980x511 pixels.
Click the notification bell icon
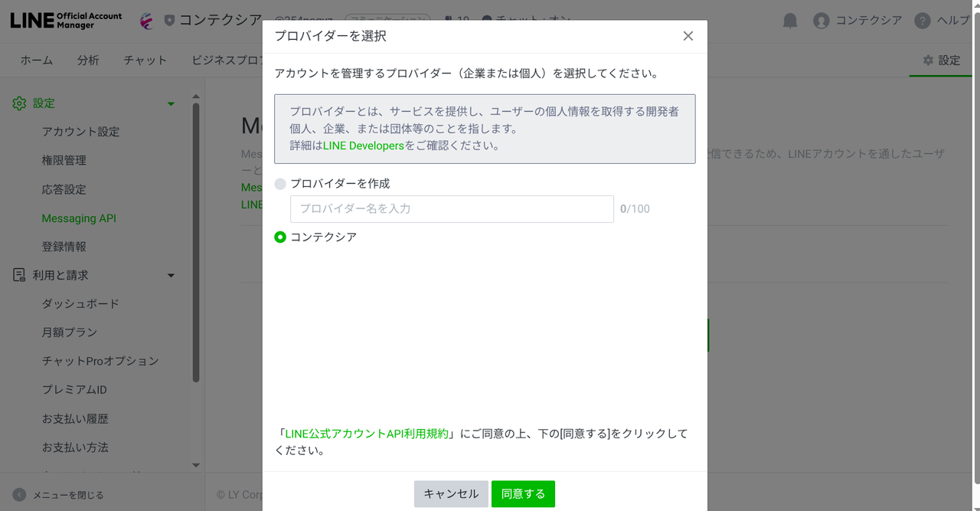(790, 21)
